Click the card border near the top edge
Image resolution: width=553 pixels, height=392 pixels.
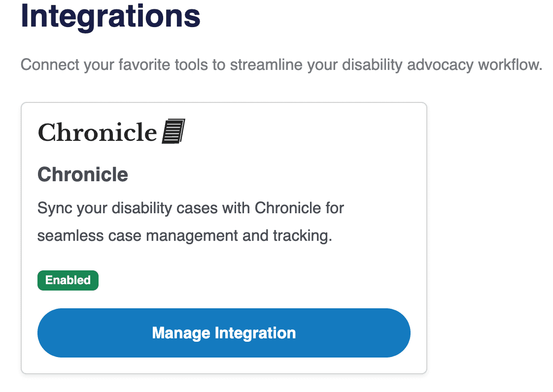click(224, 103)
